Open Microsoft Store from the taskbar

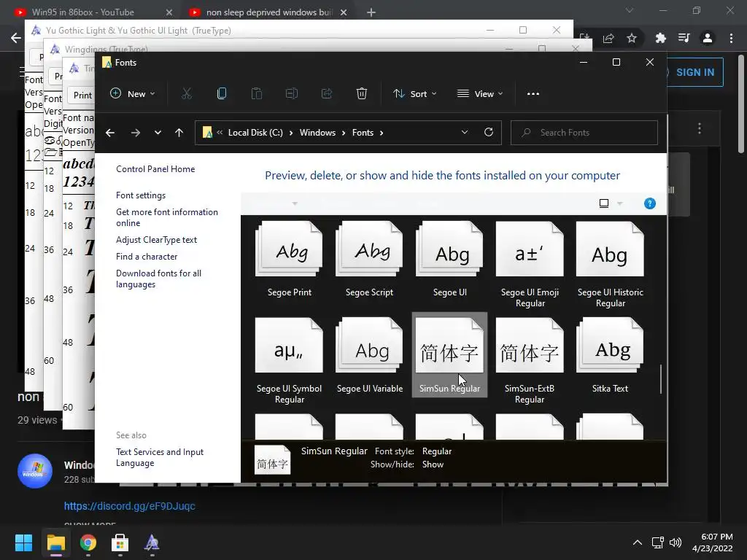pos(120,542)
